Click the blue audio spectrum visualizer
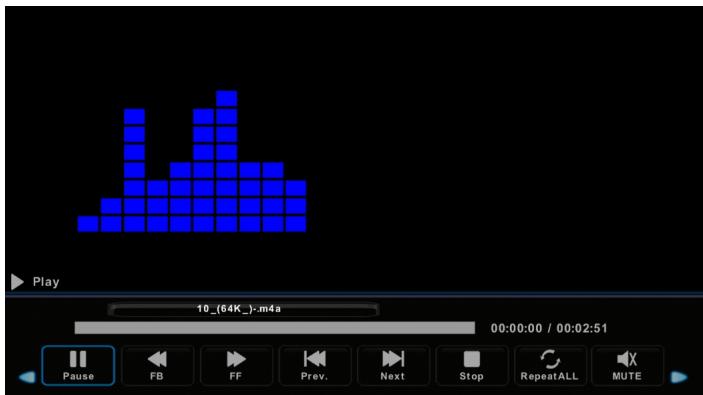Viewport: 703px width, 395px height. [192, 161]
